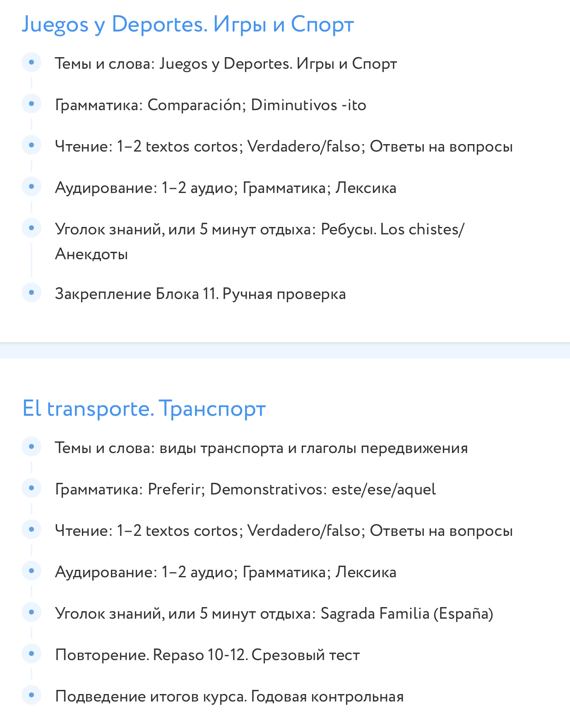
Task: Click the bullet beside Repaso 10-12 item
Action: (x=31, y=653)
